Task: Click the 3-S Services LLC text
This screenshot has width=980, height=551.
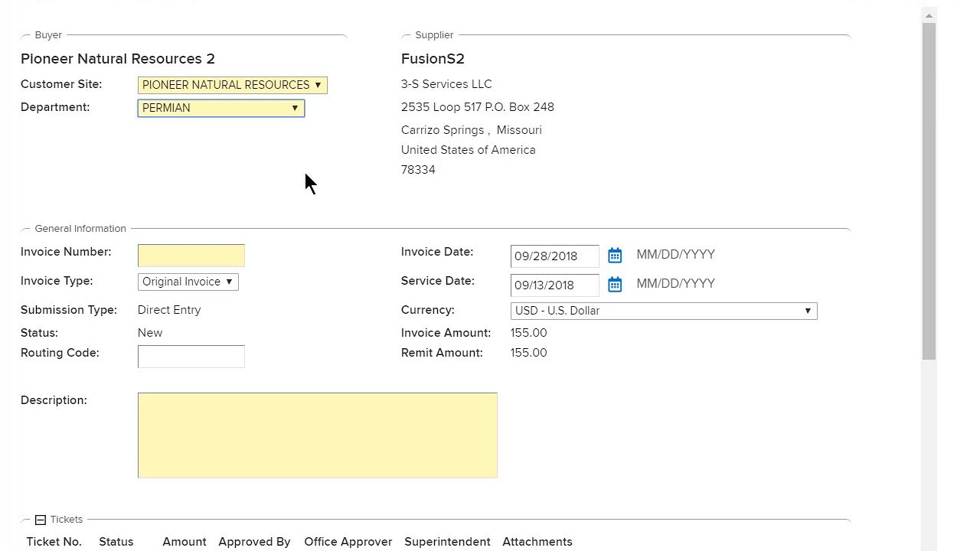Action: [446, 84]
